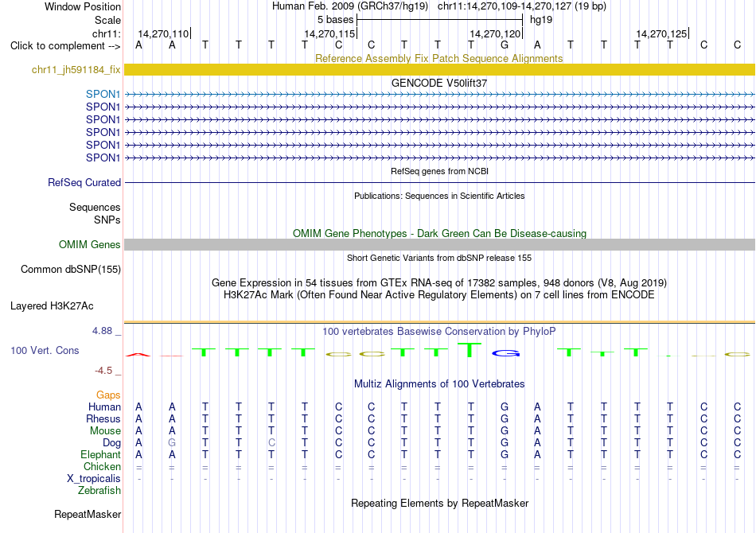Click the G base in reference sequence row
The image size is (756, 533).
pos(505,45)
